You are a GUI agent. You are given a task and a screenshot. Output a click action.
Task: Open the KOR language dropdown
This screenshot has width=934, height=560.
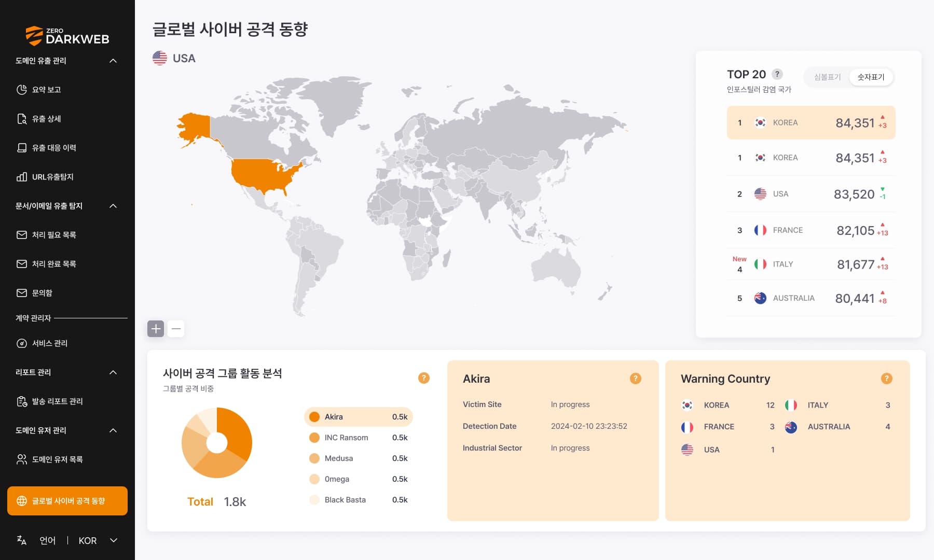(x=98, y=540)
